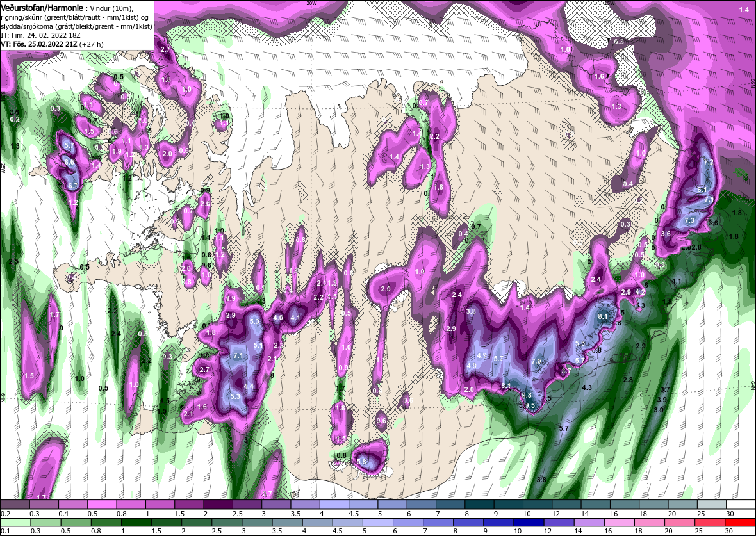Click the palest green 0.1 legend swatch
Image resolution: width=756 pixels, height=536 pixels.
pyautogui.click(x=15, y=523)
